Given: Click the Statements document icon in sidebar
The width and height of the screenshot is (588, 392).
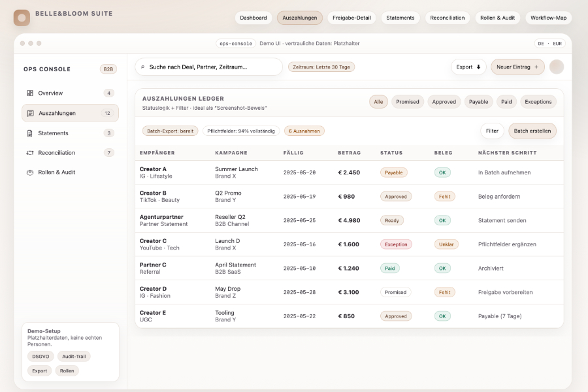Looking at the screenshot, I should click(30, 133).
